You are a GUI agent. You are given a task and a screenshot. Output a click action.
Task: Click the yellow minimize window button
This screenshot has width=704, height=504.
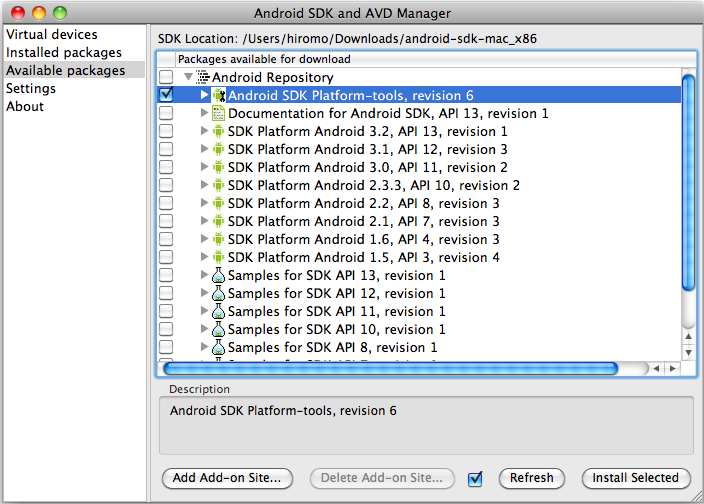click(39, 13)
